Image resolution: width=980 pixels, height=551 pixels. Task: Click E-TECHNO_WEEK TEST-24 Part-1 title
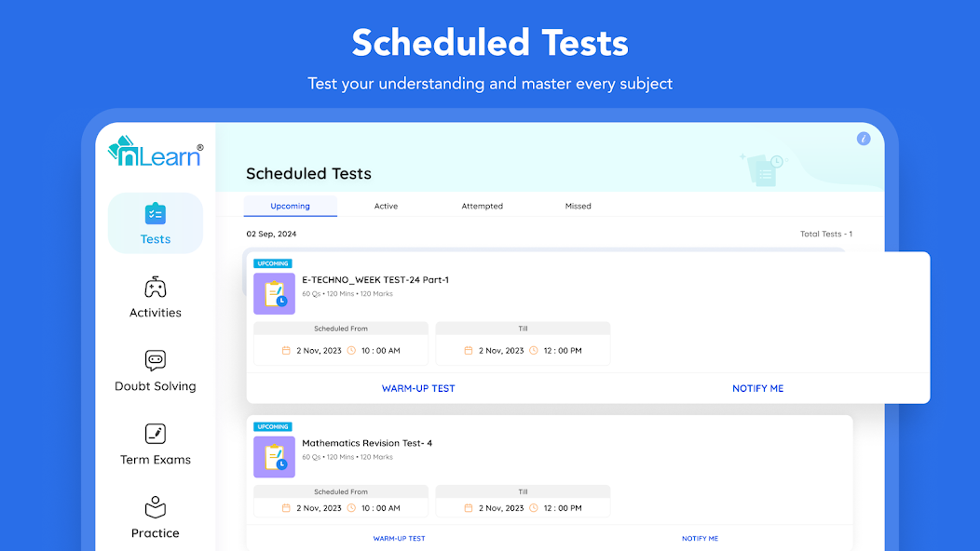pyautogui.click(x=375, y=280)
